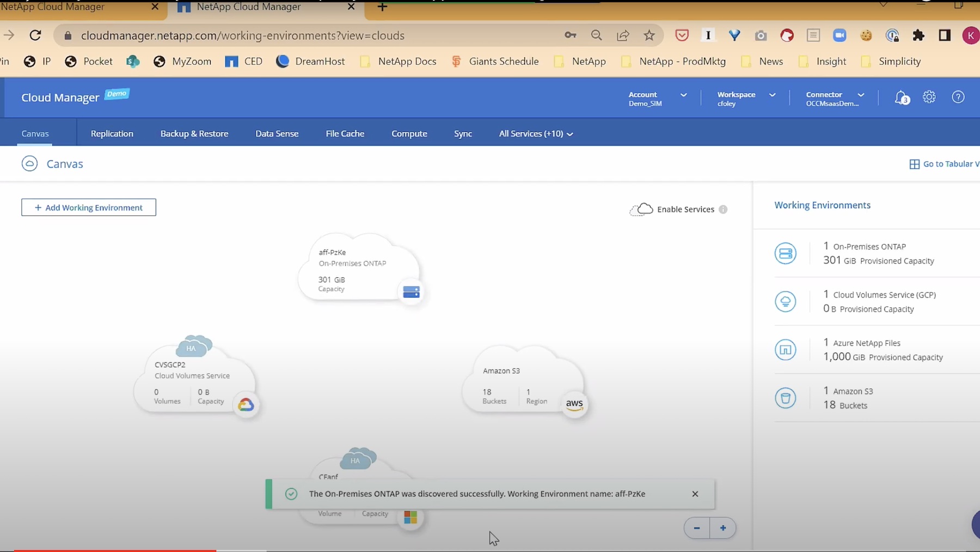Bookmark page with the star icon
Image resolution: width=980 pixels, height=552 pixels.
[x=649, y=35]
